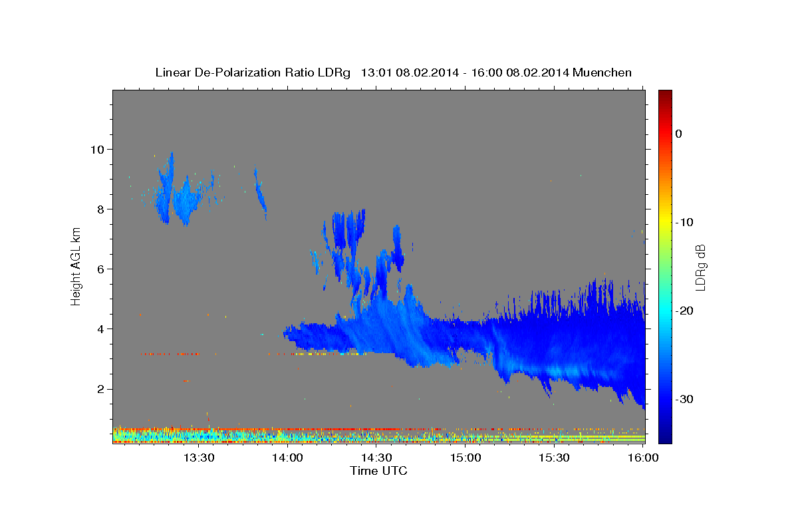Click the dark red top of colorbar
Screen dimensions: 798x532
coord(665,94)
